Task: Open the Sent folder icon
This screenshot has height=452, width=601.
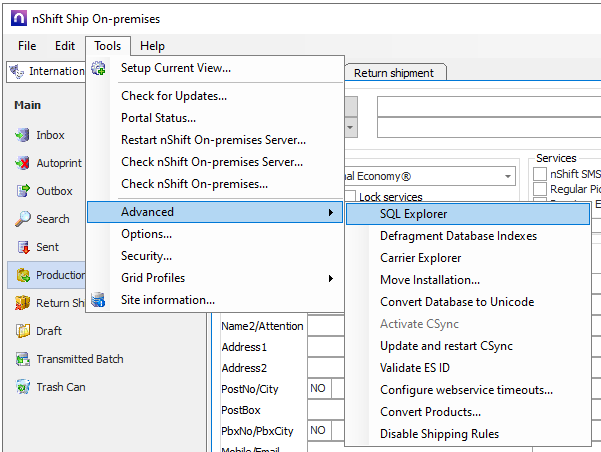Action: (23, 247)
